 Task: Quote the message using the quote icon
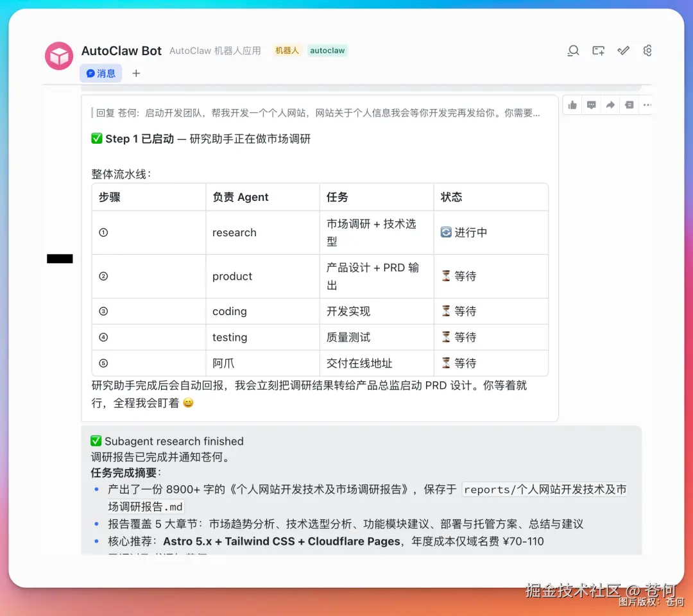629,105
